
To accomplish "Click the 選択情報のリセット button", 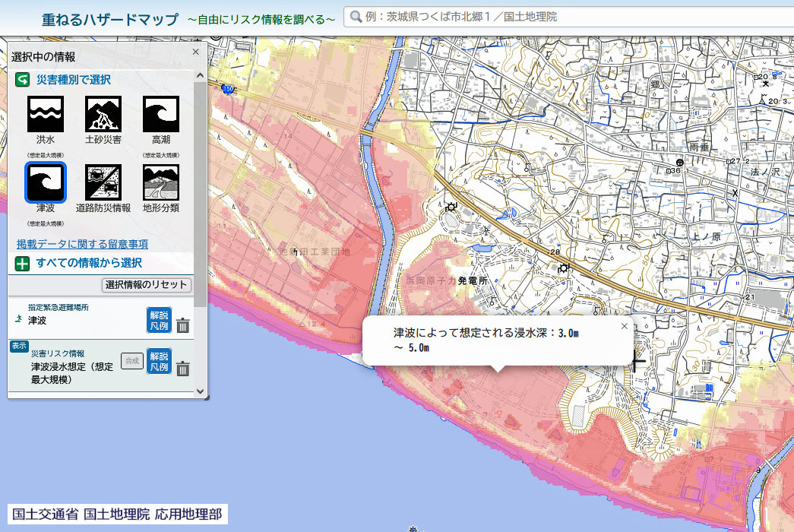I will pos(147,285).
